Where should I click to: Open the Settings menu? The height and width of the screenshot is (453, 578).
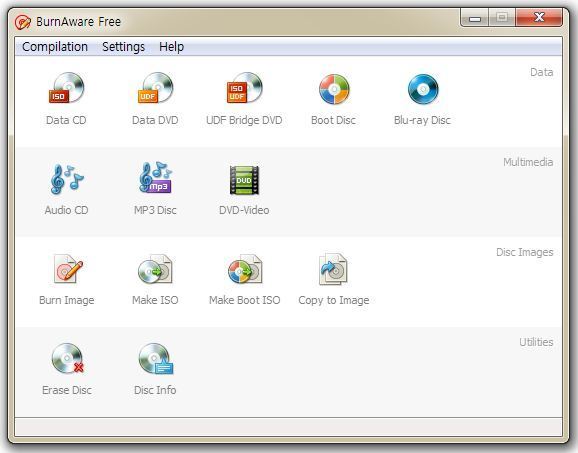point(123,47)
